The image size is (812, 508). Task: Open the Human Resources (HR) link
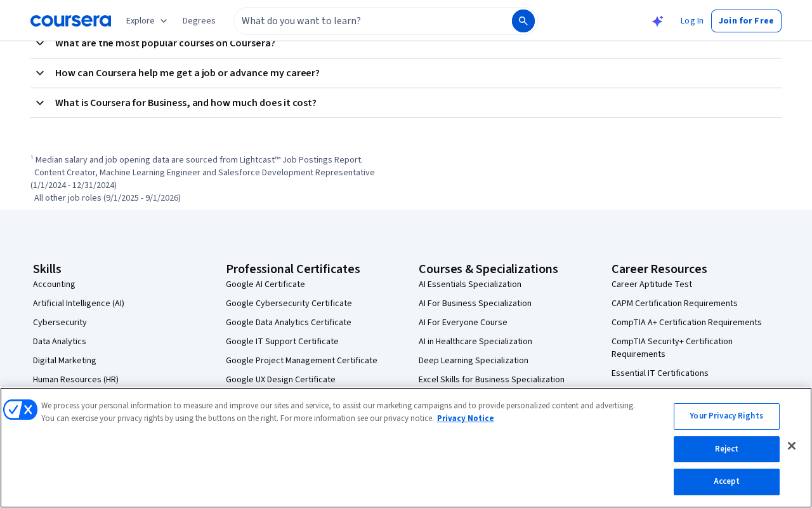[x=75, y=379]
